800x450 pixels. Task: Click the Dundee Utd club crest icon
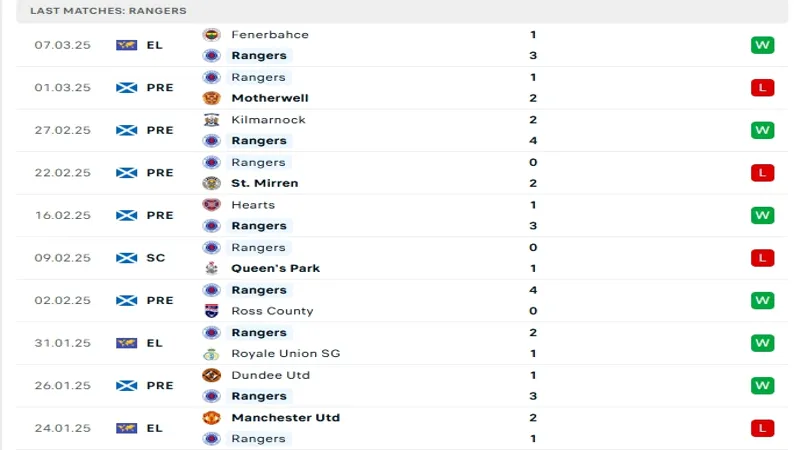211,375
